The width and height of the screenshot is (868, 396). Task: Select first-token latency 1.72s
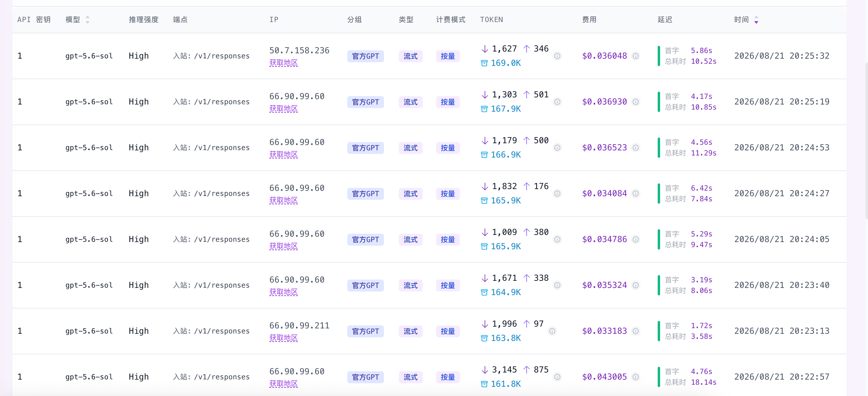[701, 326]
